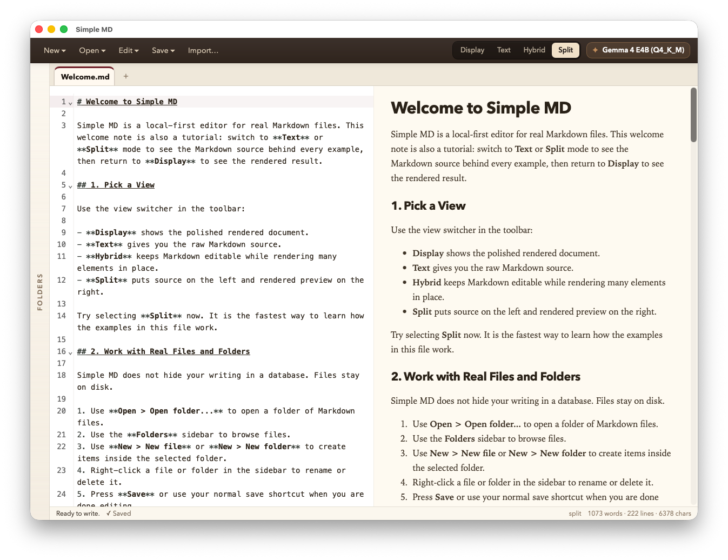This screenshot has height=560, width=728.
Task: Click the Import... toolbar item
Action: [x=203, y=50]
